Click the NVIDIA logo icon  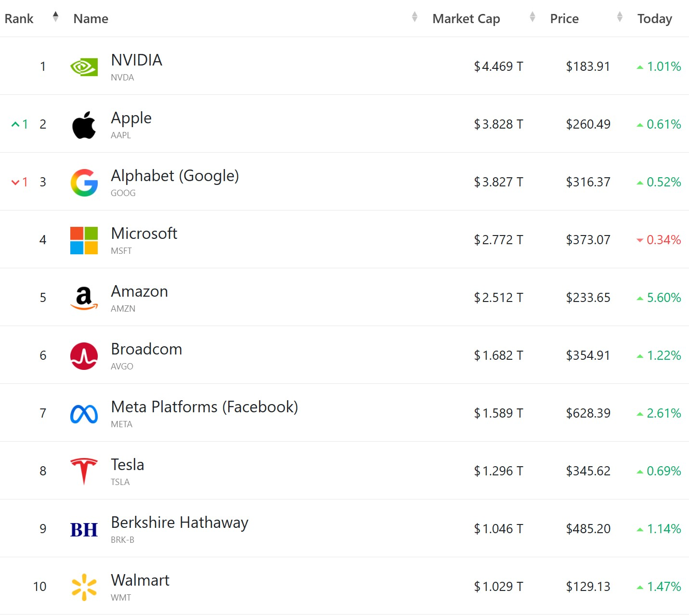pos(84,67)
